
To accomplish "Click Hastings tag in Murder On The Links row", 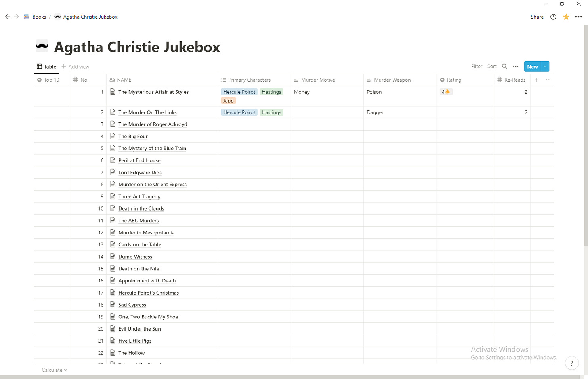I will tap(271, 112).
